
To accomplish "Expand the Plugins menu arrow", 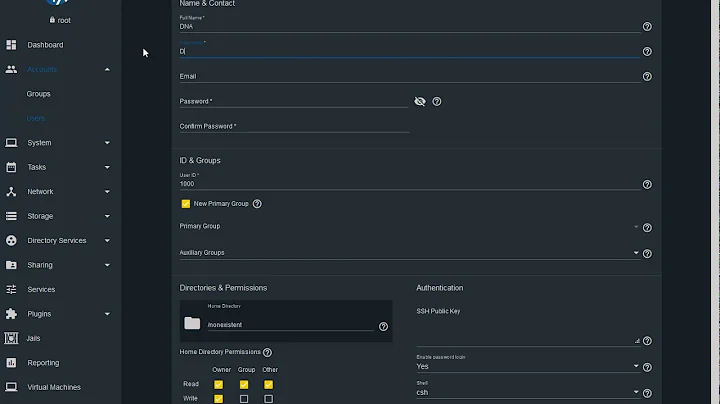I will coord(107,314).
